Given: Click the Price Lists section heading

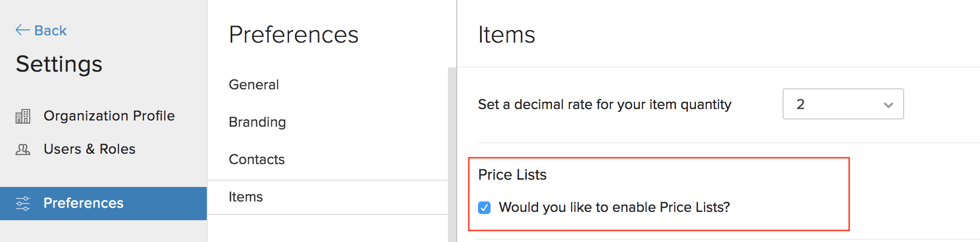Looking at the screenshot, I should click(512, 175).
